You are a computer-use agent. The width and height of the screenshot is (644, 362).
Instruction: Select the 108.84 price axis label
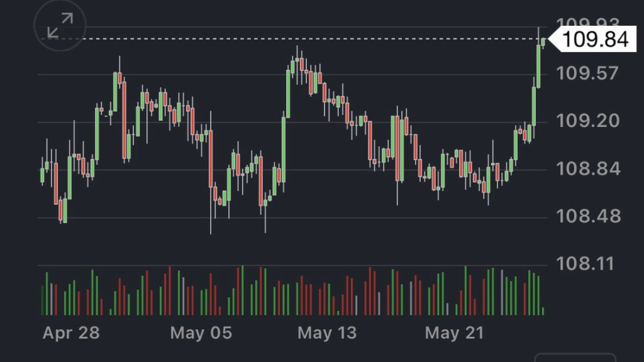[x=588, y=169]
